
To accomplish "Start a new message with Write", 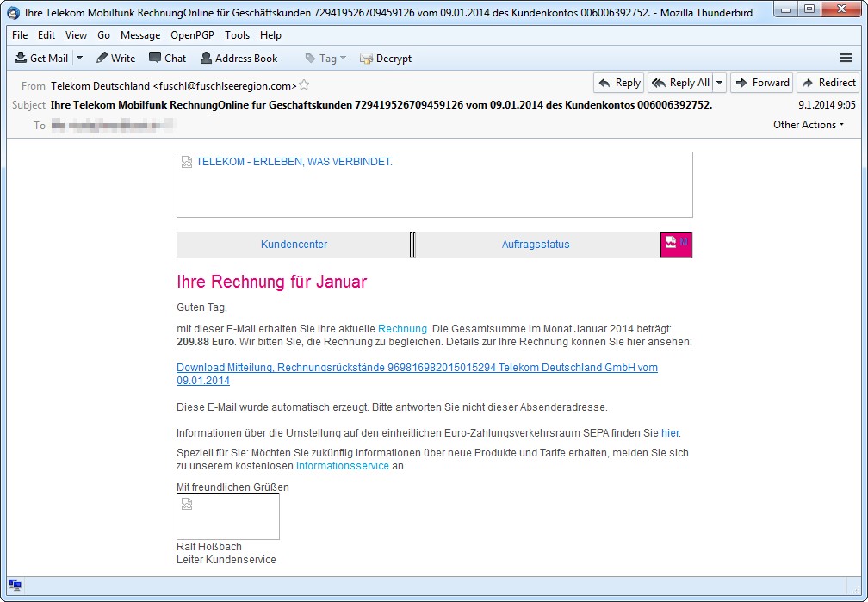I will 115,59.
